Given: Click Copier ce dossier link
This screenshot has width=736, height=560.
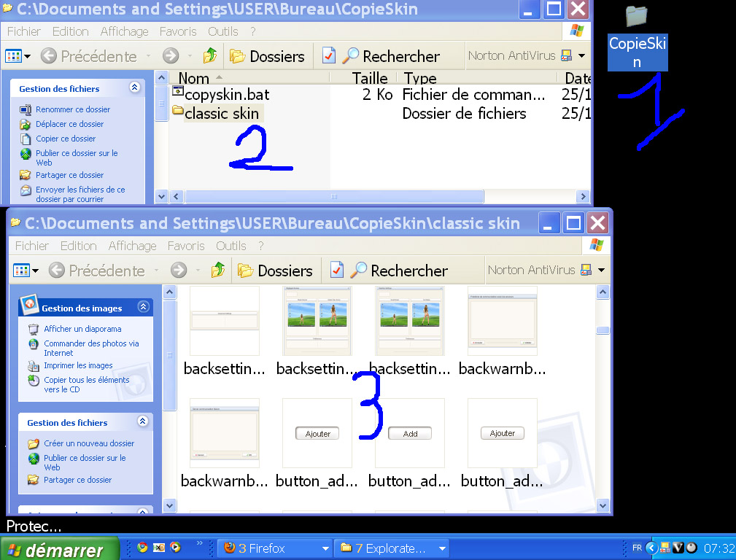Looking at the screenshot, I should pos(66,139).
